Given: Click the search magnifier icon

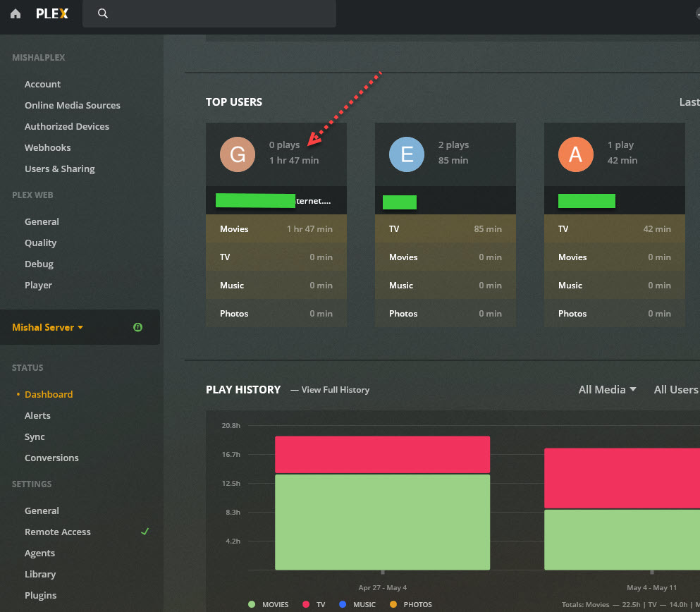Looking at the screenshot, I should 103,13.
